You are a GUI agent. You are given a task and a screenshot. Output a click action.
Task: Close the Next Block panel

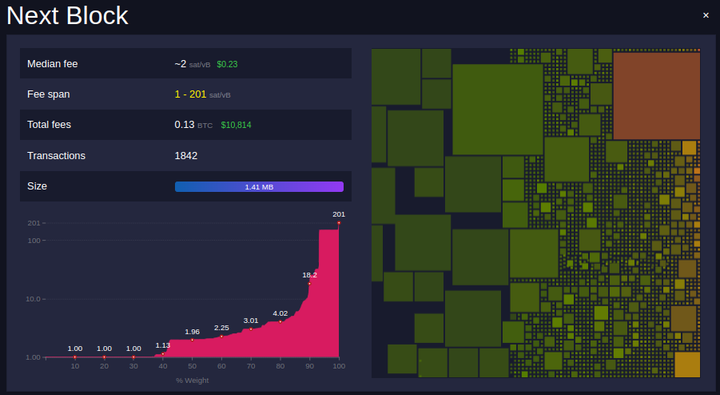pos(706,16)
